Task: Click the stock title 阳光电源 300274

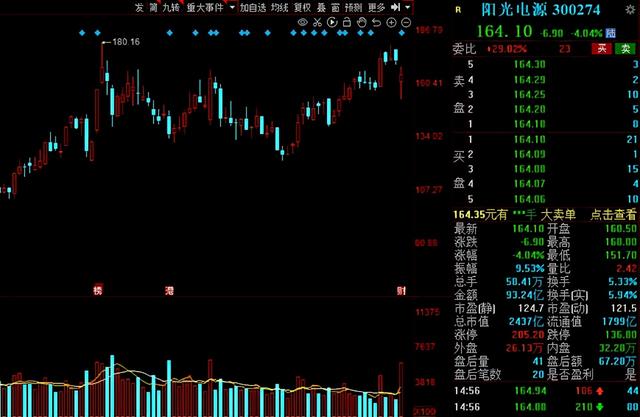Action: [541, 10]
